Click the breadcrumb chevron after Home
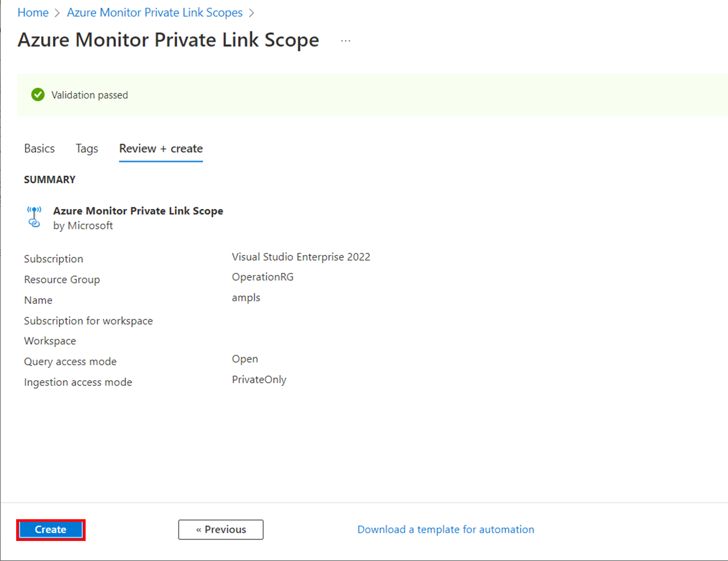The width and height of the screenshot is (728, 561). click(57, 12)
